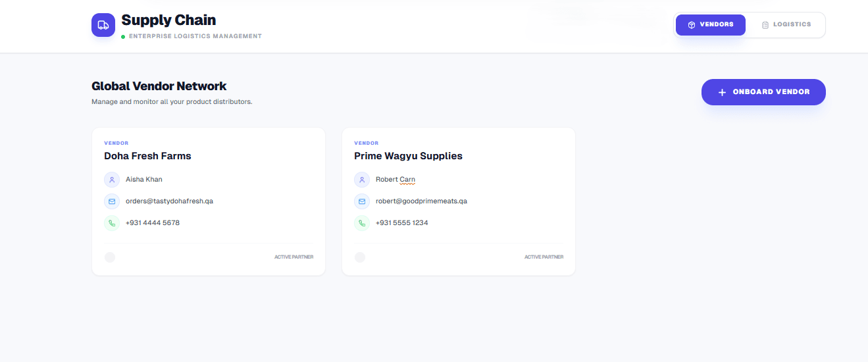Screen dimensions: 868x362
Task: Select the Doha Fresh Farms vendor title
Action: coord(147,156)
